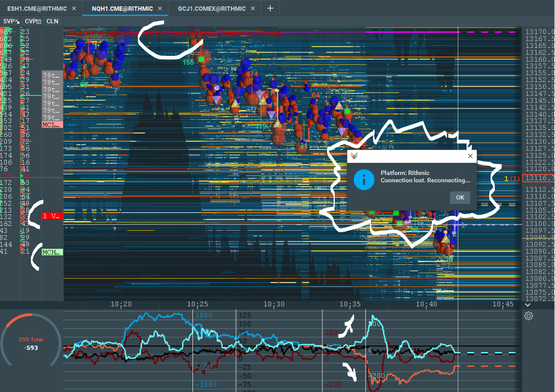Click the 10:45 time axis label

click(503, 304)
